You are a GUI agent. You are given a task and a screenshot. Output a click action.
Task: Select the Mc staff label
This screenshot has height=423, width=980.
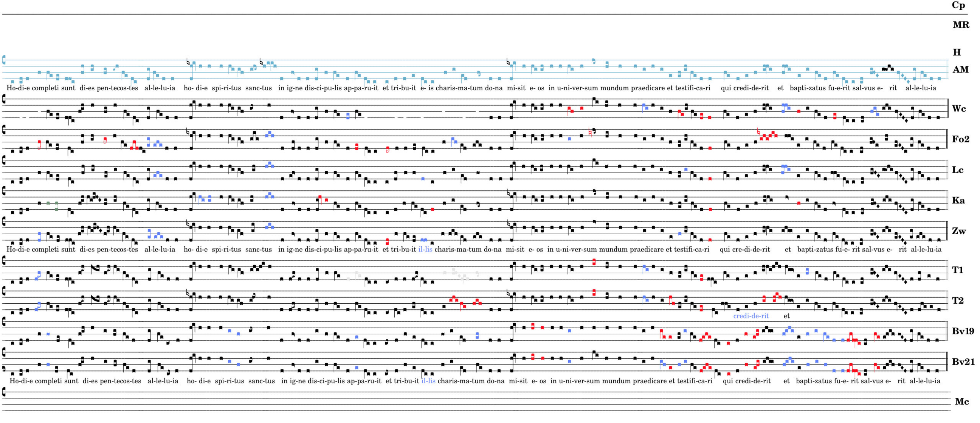pyautogui.click(x=962, y=402)
